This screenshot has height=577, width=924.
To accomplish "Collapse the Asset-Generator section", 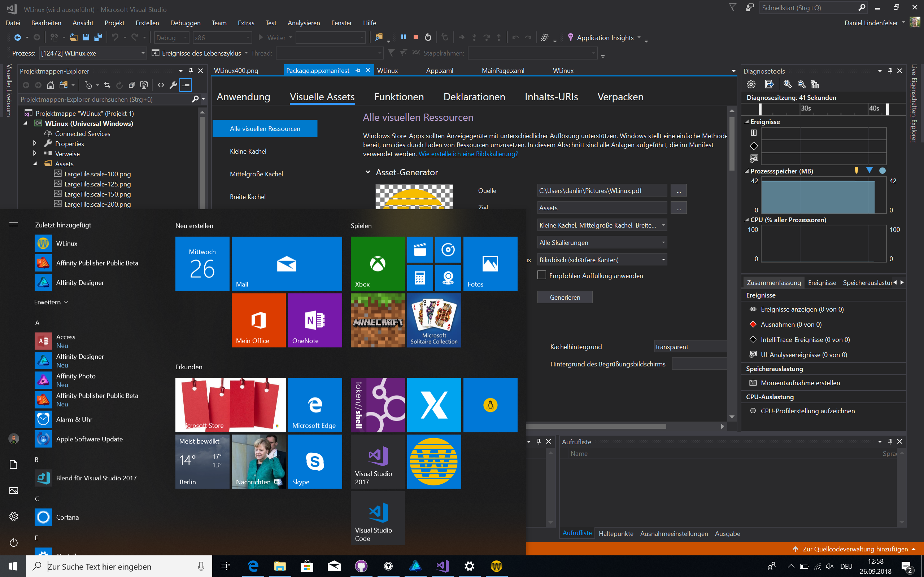I will point(368,172).
